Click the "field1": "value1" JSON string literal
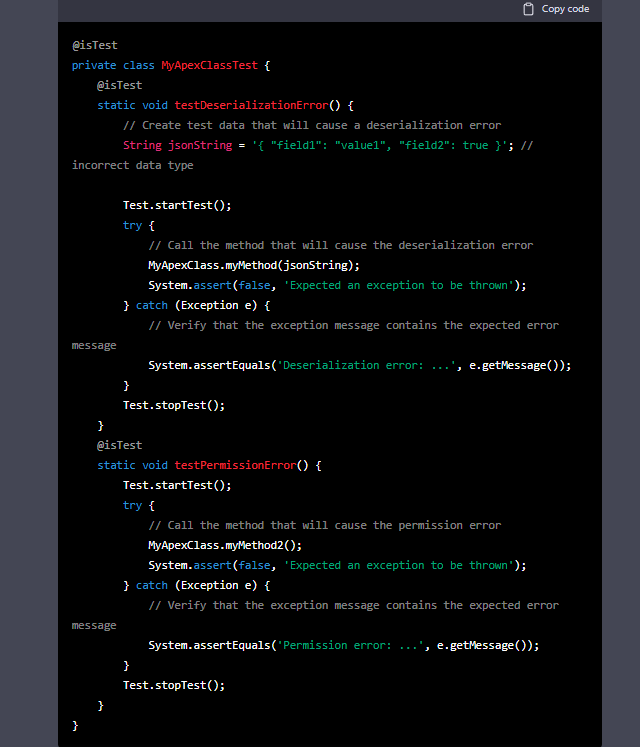This screenshot has height=747, width=640. click(330, 145)
